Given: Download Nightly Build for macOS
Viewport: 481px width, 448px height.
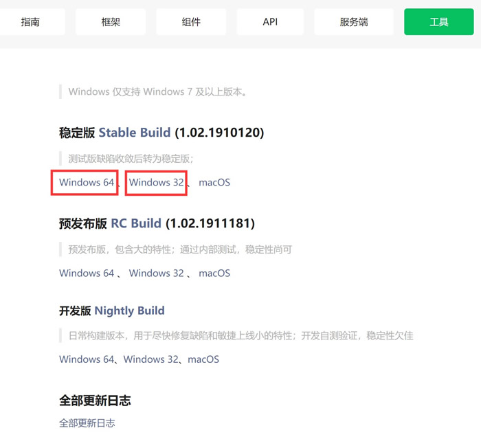Looking at the screenshot, I should click(x=203, y=359).
